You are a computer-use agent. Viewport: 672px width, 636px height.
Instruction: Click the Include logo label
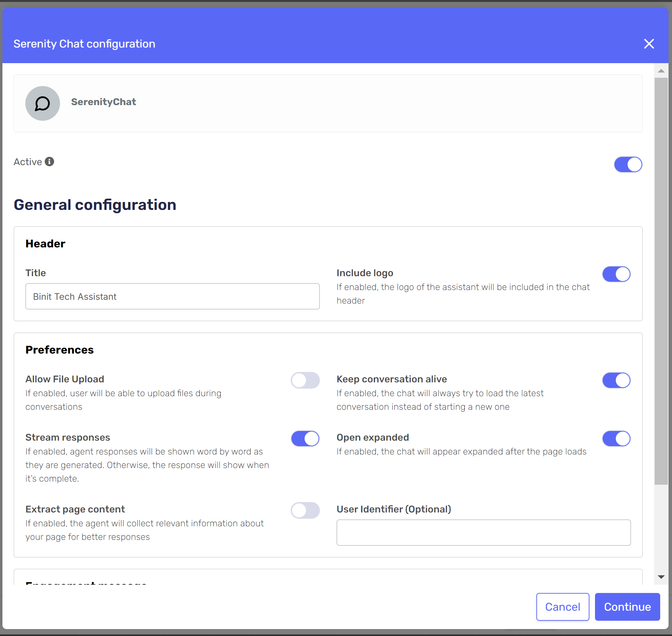tap(365, 273)
